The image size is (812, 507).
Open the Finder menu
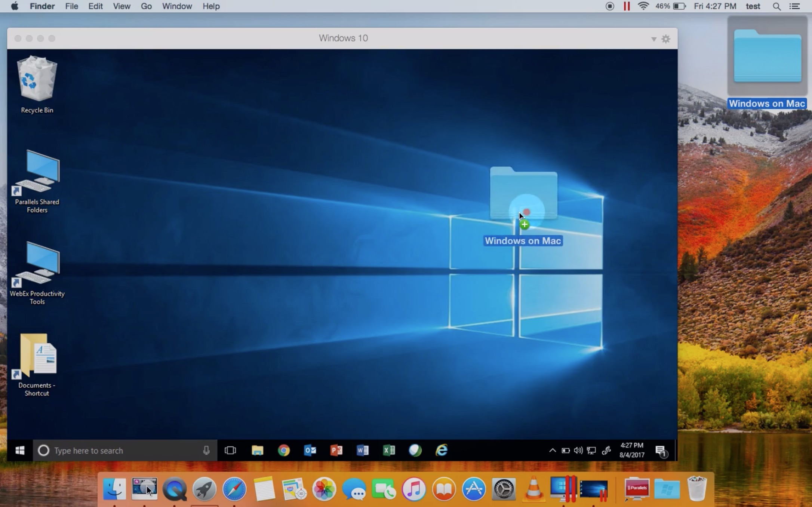coord(42,6)
